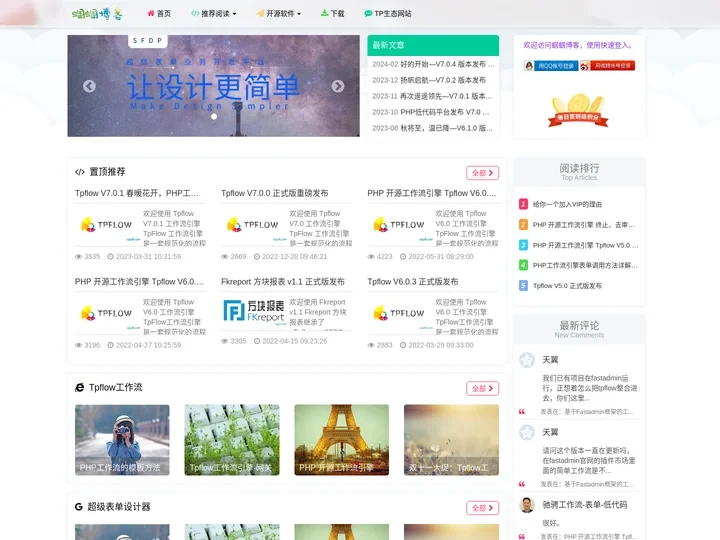Go to 首页 home menu item
The height and width of the screenshot is (540, 720).
pyautogui.click(x=159, y=14)
